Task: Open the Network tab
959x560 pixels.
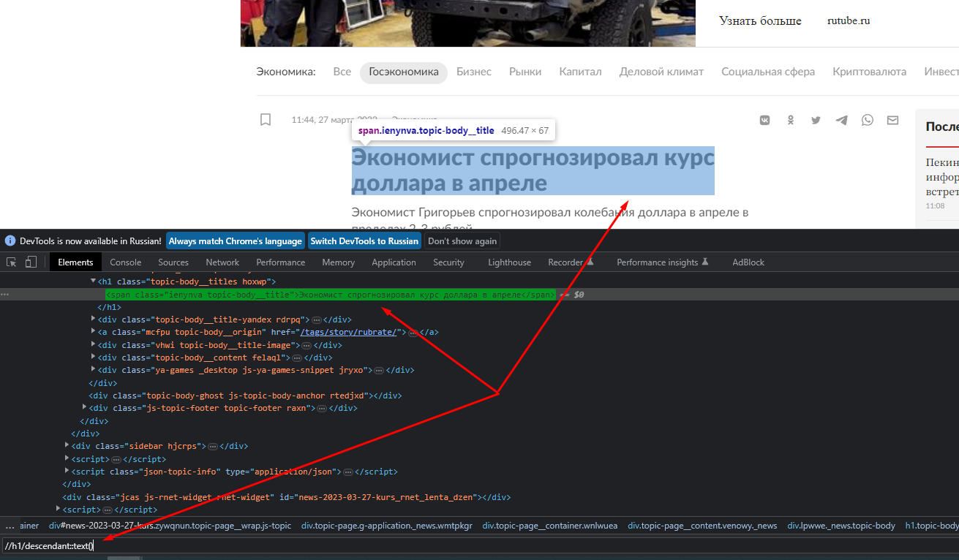Action: pos(222,262)
